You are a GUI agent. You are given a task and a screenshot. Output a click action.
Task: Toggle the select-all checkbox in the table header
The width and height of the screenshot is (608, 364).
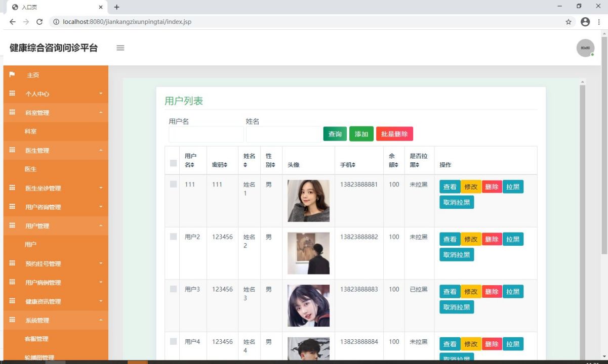[174, 163]
